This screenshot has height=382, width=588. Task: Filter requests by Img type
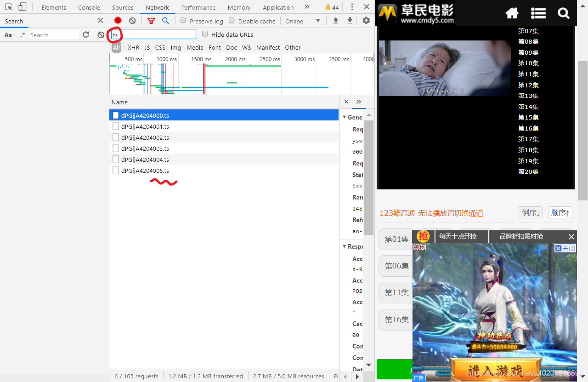click(x=176, y=47)
